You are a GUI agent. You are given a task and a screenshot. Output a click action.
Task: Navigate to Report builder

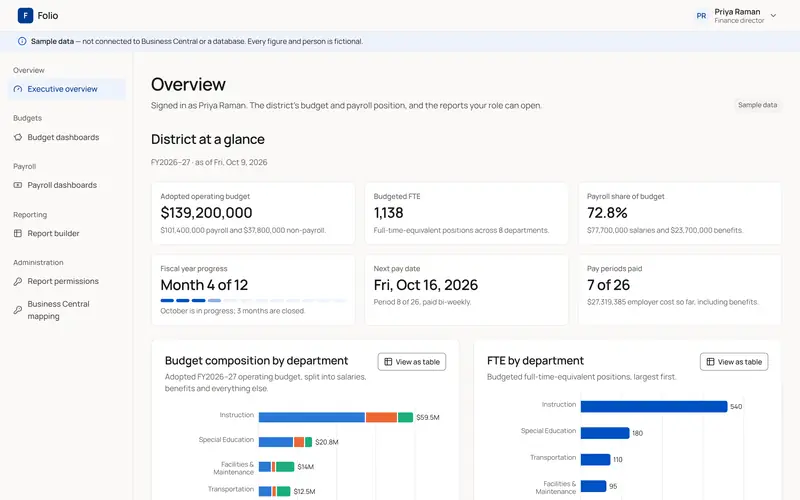coord(67,233)
